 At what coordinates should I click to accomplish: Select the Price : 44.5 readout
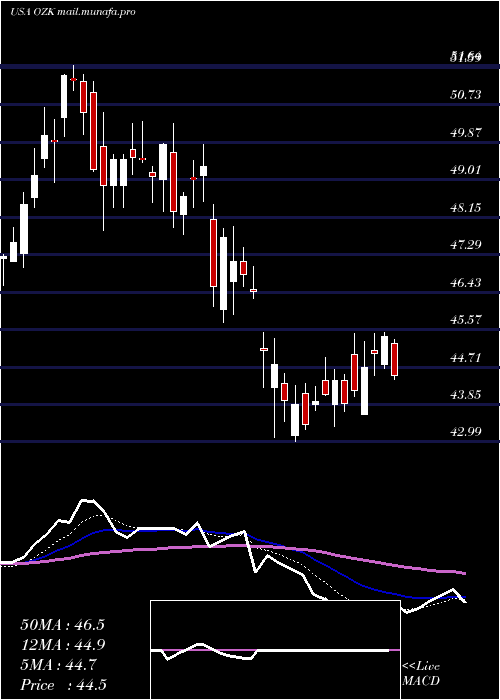63,685
